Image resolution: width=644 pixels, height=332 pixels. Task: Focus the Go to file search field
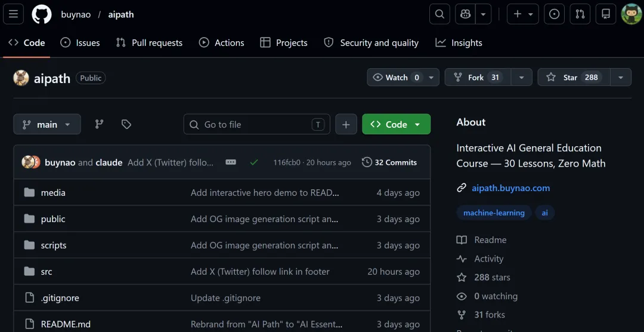tap(256, 124)
